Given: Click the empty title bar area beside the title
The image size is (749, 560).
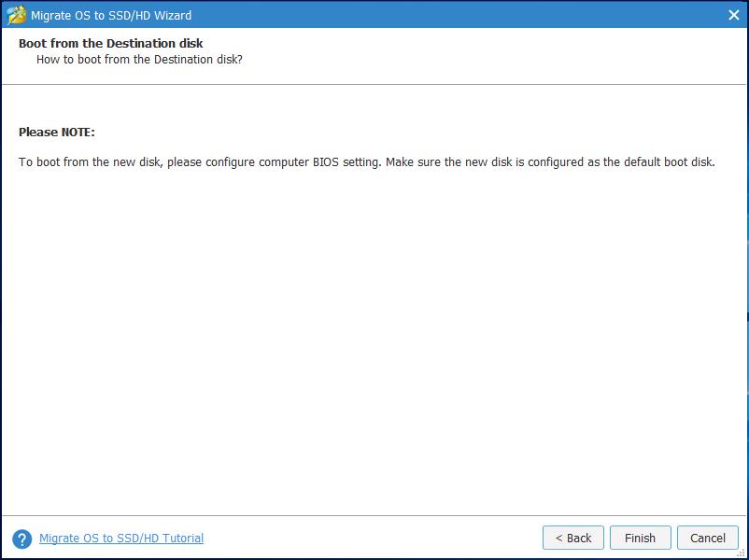Looking at the screenshot, I should (x=454, y=15).
